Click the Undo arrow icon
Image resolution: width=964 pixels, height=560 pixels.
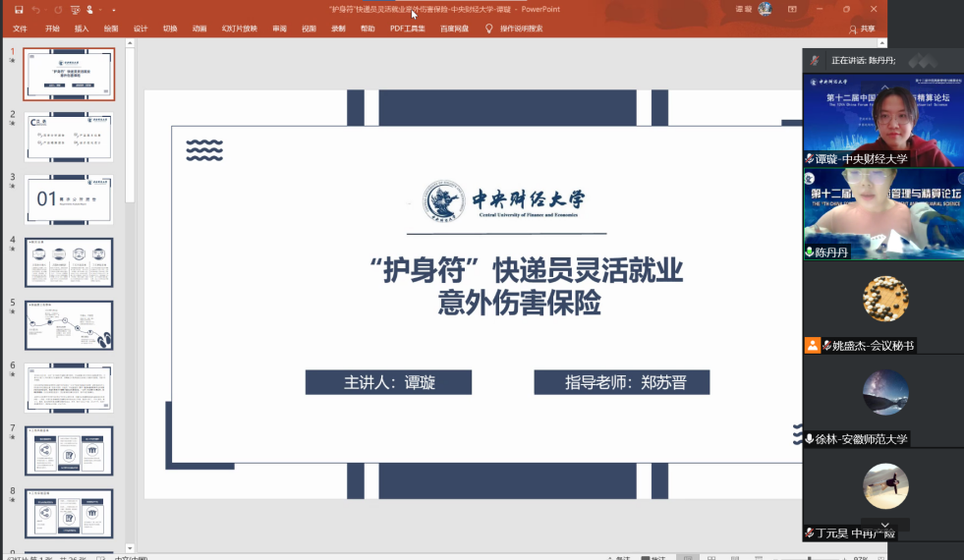click(35, 9)
